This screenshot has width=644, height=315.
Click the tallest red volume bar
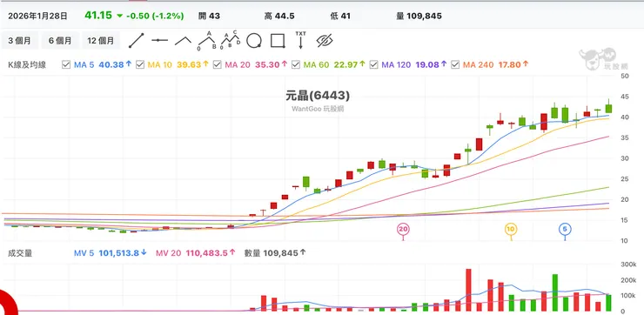coord(468,290)
